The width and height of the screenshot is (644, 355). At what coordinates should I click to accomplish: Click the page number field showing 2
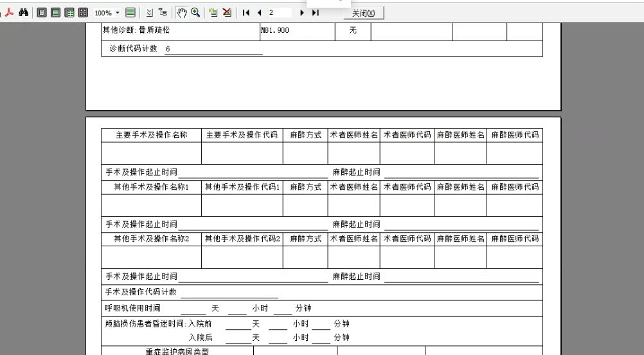[x=280, y=13]
